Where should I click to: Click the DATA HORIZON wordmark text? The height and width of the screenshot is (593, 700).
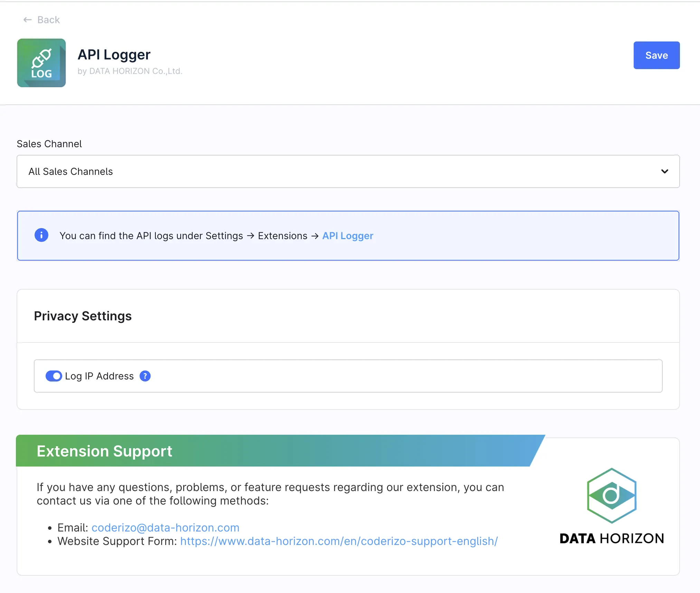[x=612, y=538]
